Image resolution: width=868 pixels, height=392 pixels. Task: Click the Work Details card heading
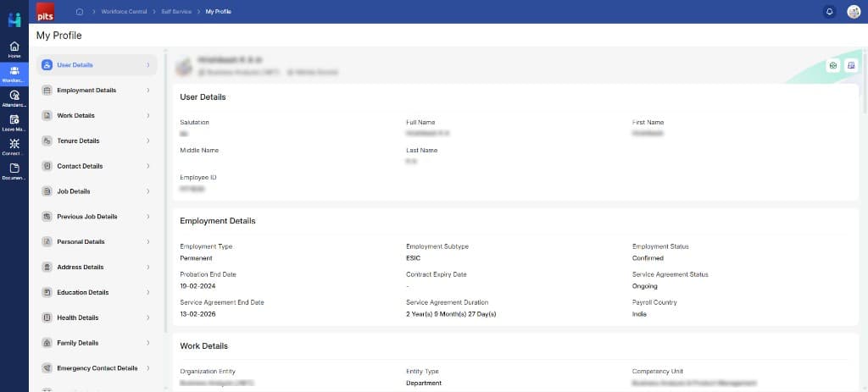203,346
